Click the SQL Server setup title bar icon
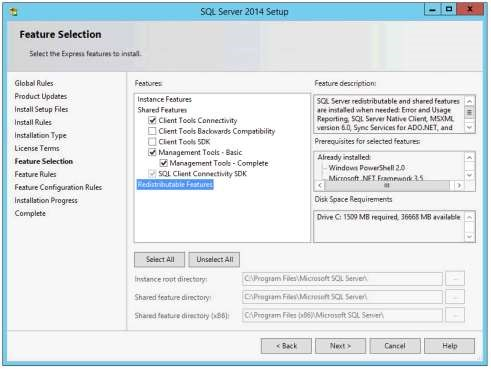The image size is (491, 369). coord(13,12)
